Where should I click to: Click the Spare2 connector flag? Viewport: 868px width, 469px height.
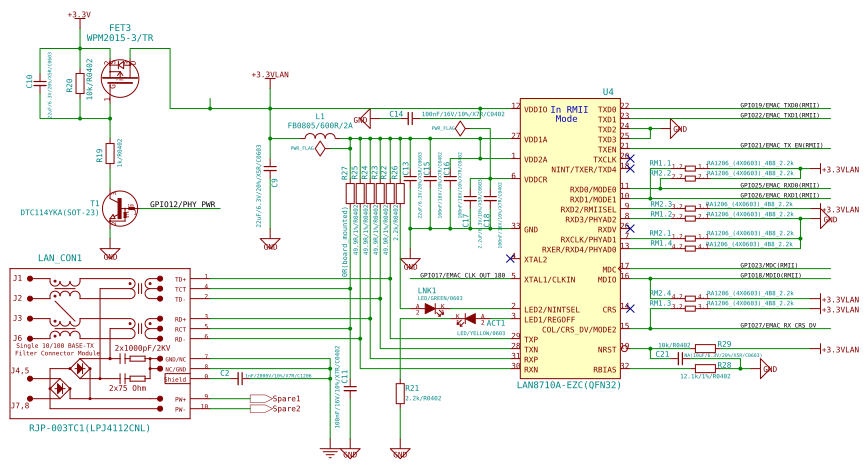pyautogui.click(x=261, y=409)
